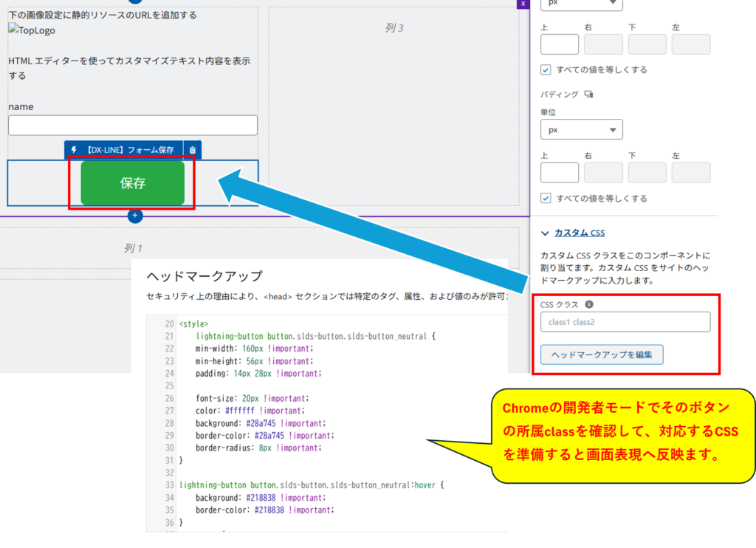Click the ヘッドマークアップを編集 button
The width and height of the screenshot is (756, 548).
point(602,355)
